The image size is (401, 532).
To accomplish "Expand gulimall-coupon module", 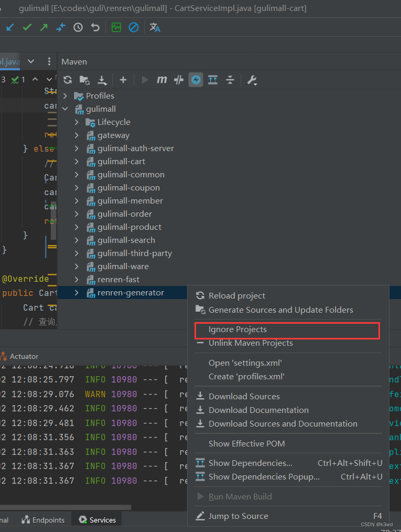I will tap(77, 188).
